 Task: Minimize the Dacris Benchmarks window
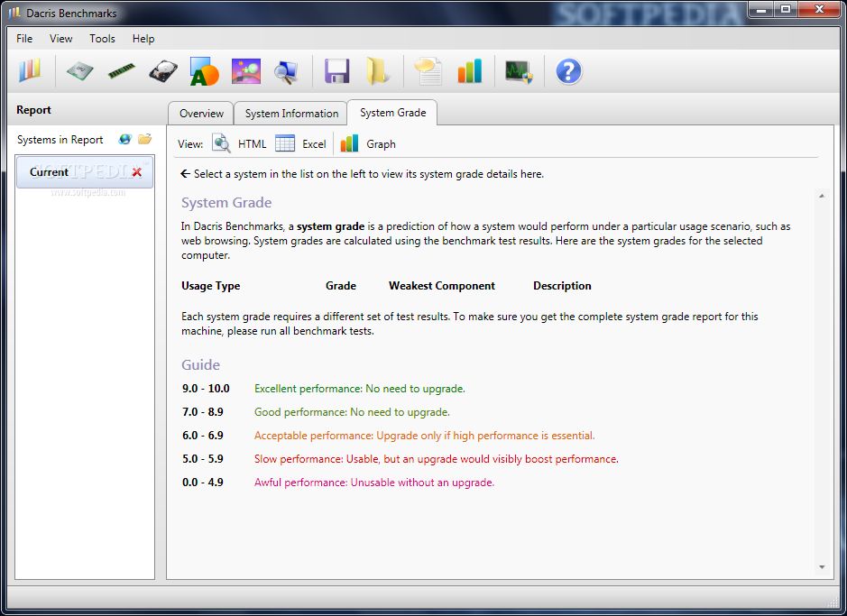pos(761,10)
